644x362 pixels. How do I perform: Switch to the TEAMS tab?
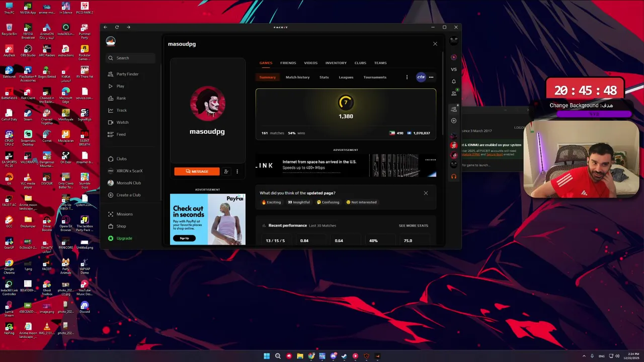(x=380, y=63)
